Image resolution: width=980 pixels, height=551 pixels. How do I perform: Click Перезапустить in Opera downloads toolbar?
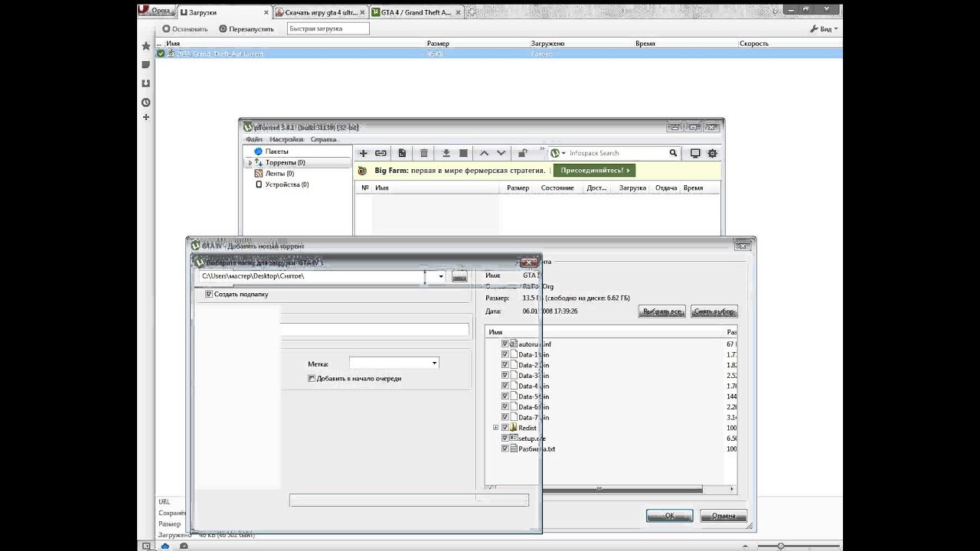[246, 28]
